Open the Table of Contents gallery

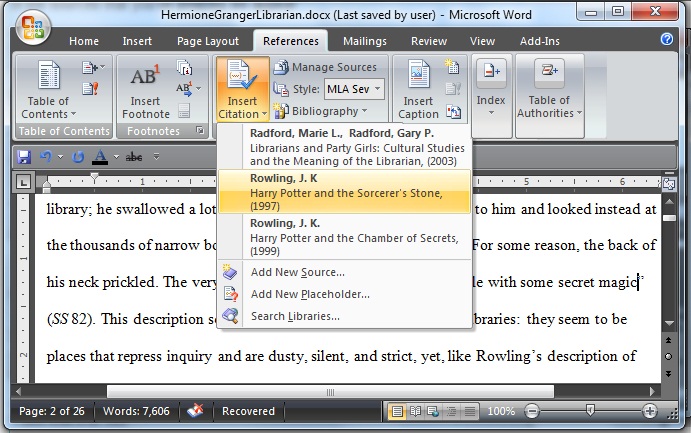coord(48,90)
